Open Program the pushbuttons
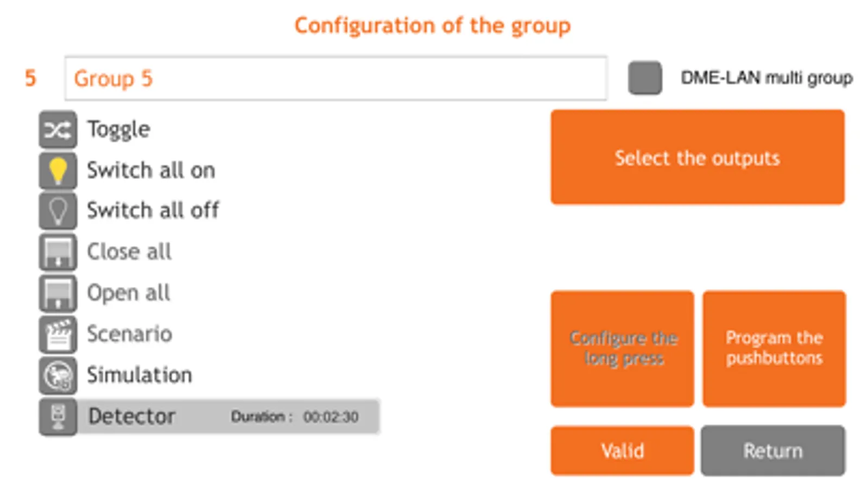The height and width of the screenshot is (489, 868). pos(774,349)
